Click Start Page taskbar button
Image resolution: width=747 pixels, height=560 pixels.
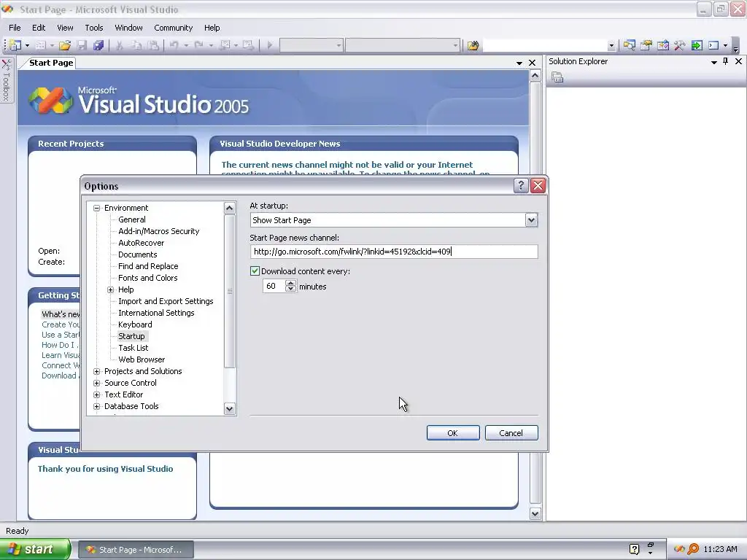tap(135, 550)
